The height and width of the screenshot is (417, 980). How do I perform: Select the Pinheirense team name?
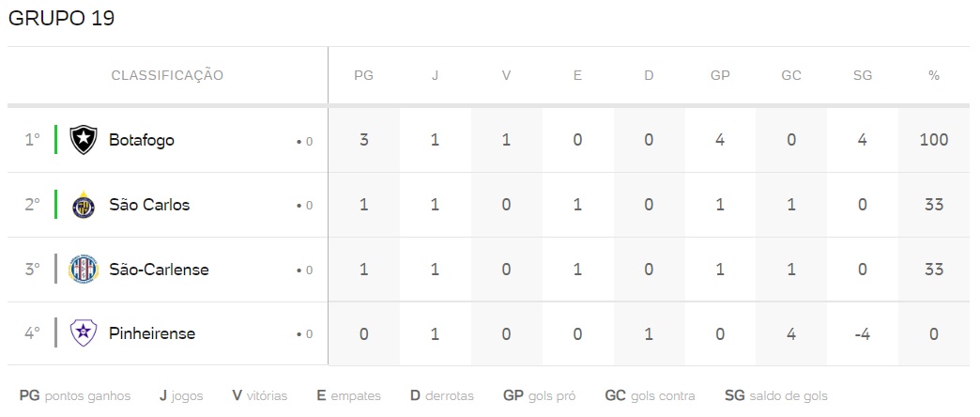[152, 333]
